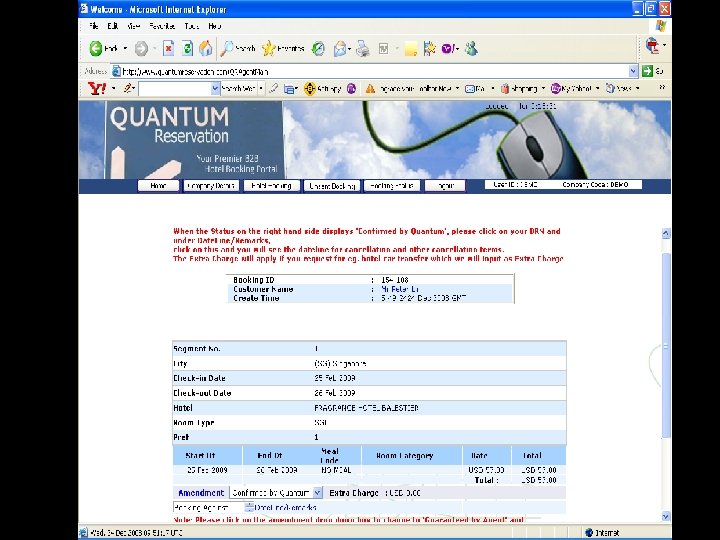Open the Yahoo Y! logo menu arrow

click(x=113, y=88)
